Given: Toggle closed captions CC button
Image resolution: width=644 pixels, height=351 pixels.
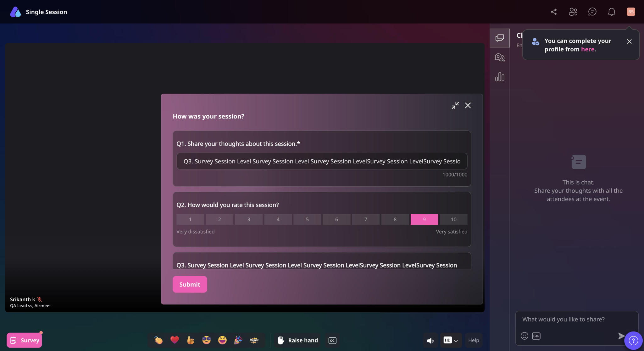Looking at the screenshot, I should pos(332,340).
